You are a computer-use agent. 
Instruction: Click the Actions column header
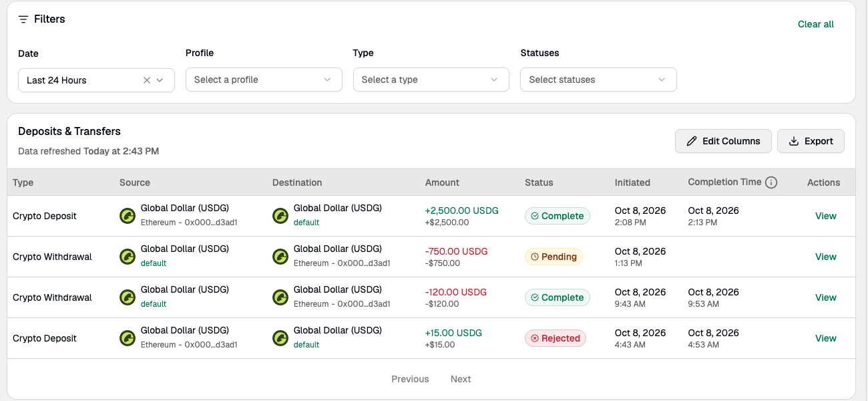pyautogui.click(x=823, y=182)
